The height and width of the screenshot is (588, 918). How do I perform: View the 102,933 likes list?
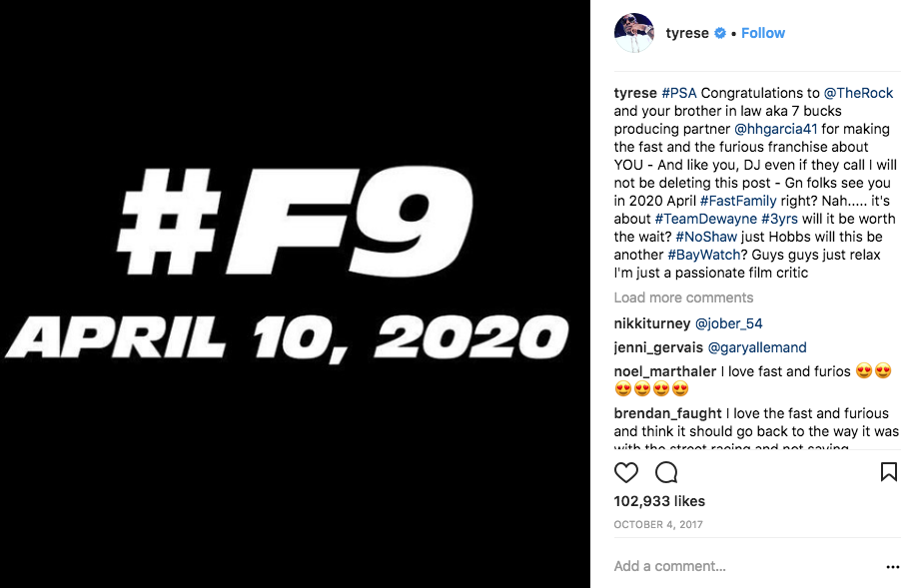pyautogui.click(x=659, y=501)
